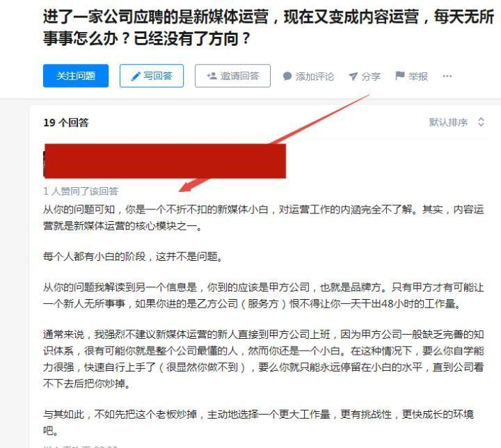This screenshot has width=501, height=448.
Task: Click the pencil icon in 写回答
Action: pos(136,76)
